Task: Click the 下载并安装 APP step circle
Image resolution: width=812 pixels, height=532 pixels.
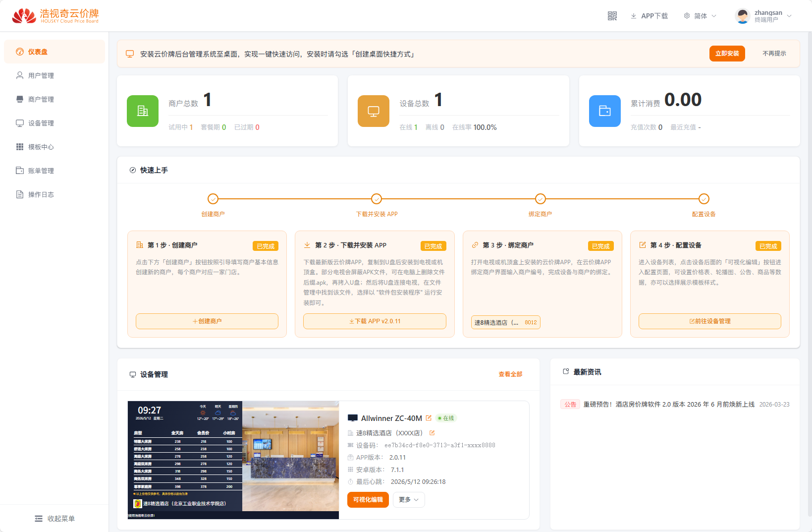Action: pos(377,199)
